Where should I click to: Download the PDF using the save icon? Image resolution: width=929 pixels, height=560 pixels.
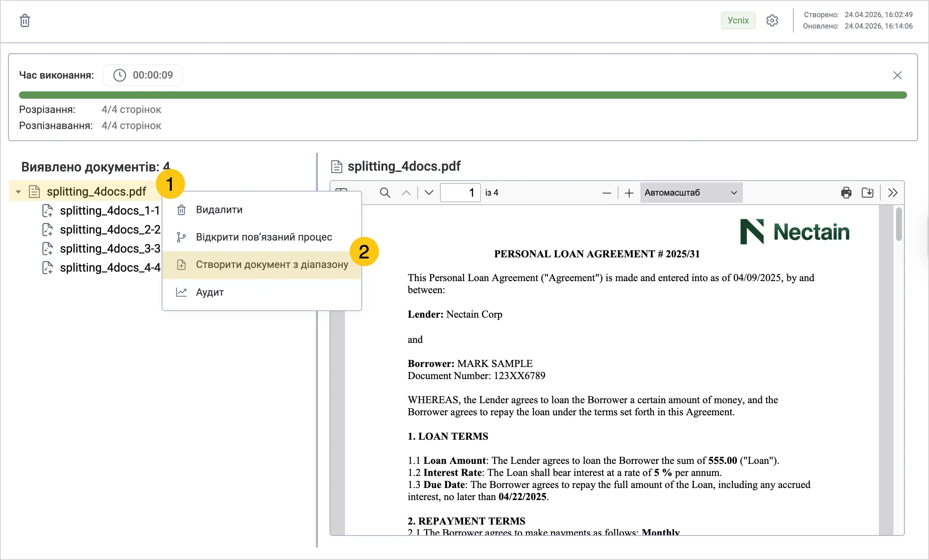tap(867, 193)
